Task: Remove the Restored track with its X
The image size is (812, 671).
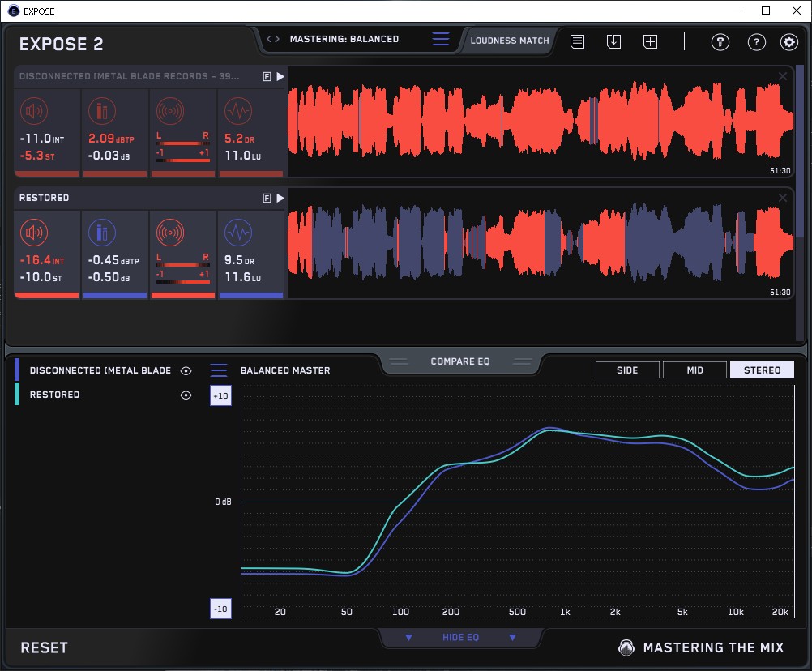Action: [783, 199]
